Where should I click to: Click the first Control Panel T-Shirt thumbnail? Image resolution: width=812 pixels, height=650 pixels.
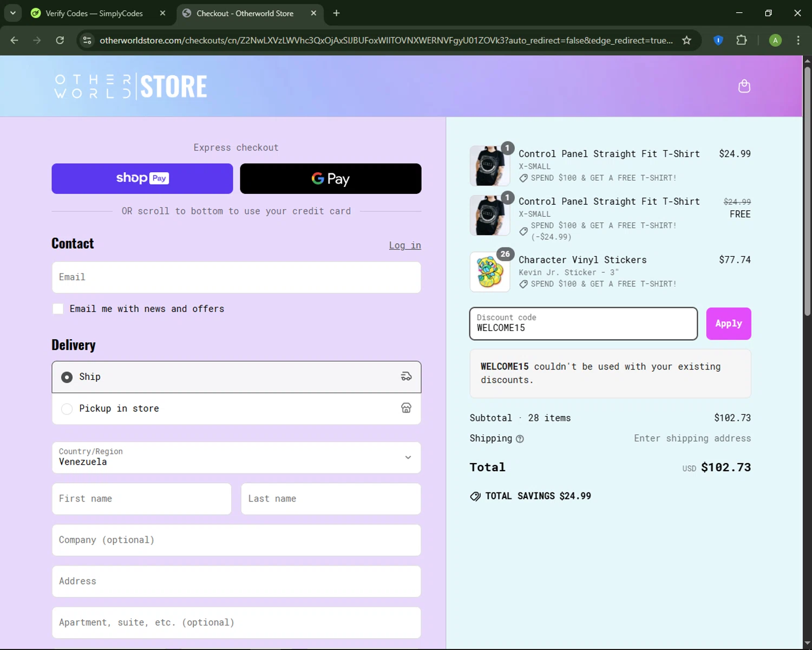click(x=490, y=166)
